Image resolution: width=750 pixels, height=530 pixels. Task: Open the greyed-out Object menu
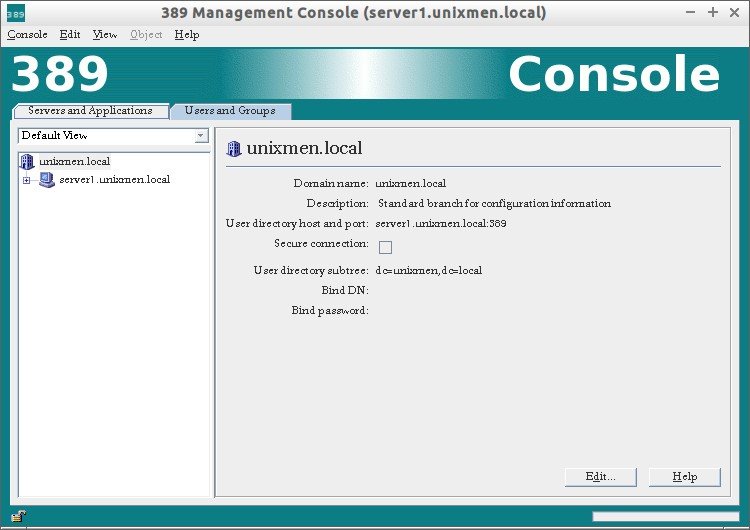pyautogui.click(x=146, y=34)
